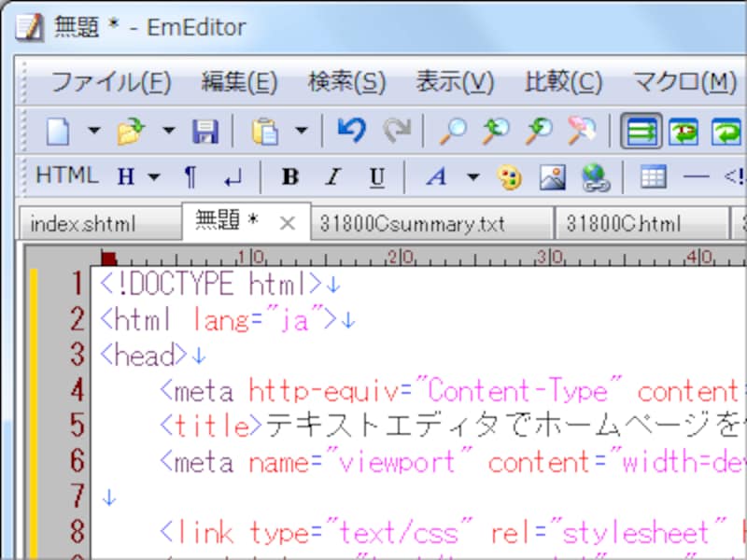Click the EmEditor title bar icon
This screenshot has width=747, height=560.
30,27
